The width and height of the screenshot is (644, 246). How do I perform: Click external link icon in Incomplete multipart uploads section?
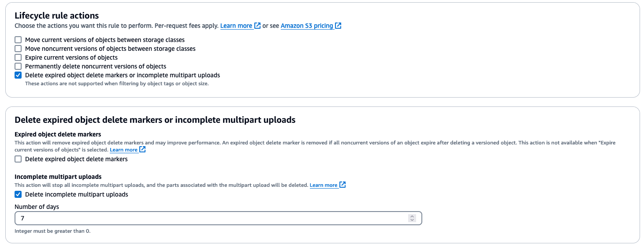(342, 185)
